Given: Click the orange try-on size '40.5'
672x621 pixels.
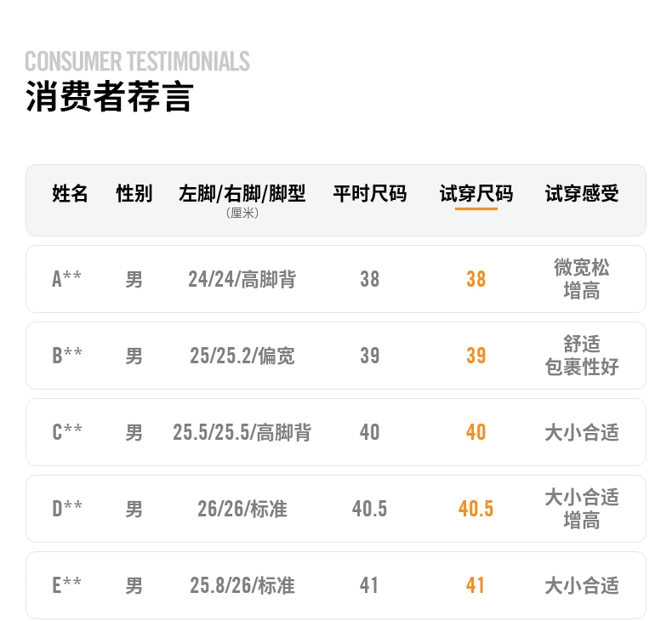Looking at the screenshot, I should tap(476, 510).
